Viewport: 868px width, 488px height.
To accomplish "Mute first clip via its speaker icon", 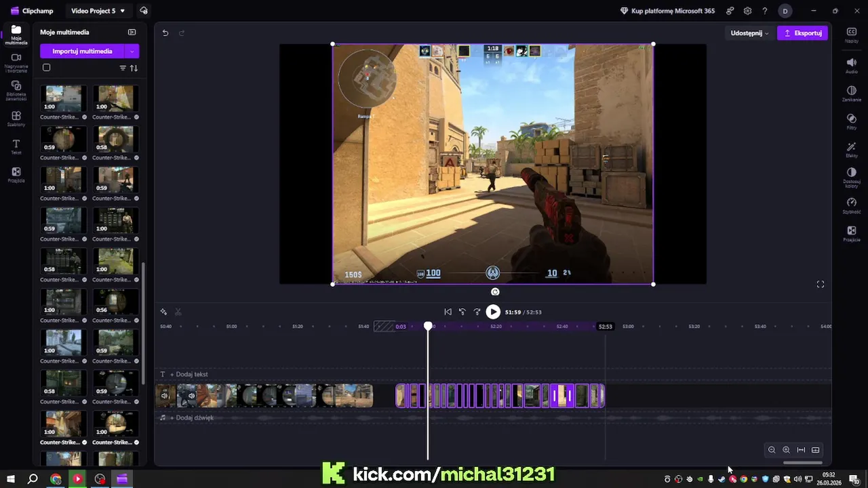I will tap(165, 396).
